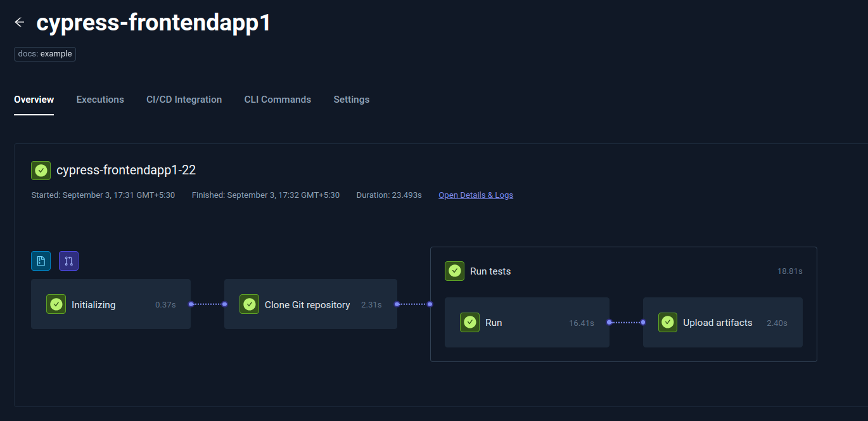Click the 0.37s Initializing duration value
This screenshot has width=868, height=421.
pyautogui.click(x=165, y=305)
